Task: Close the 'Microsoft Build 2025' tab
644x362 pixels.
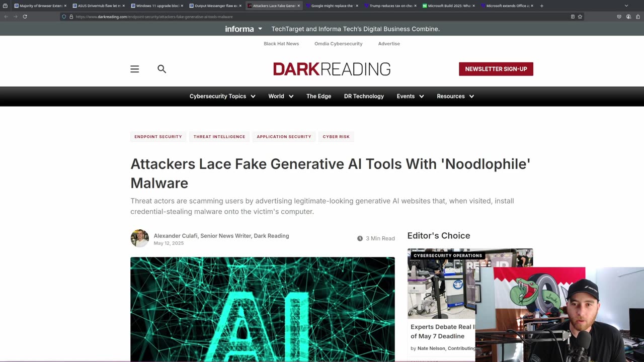Action: click(x=473, y=6)
